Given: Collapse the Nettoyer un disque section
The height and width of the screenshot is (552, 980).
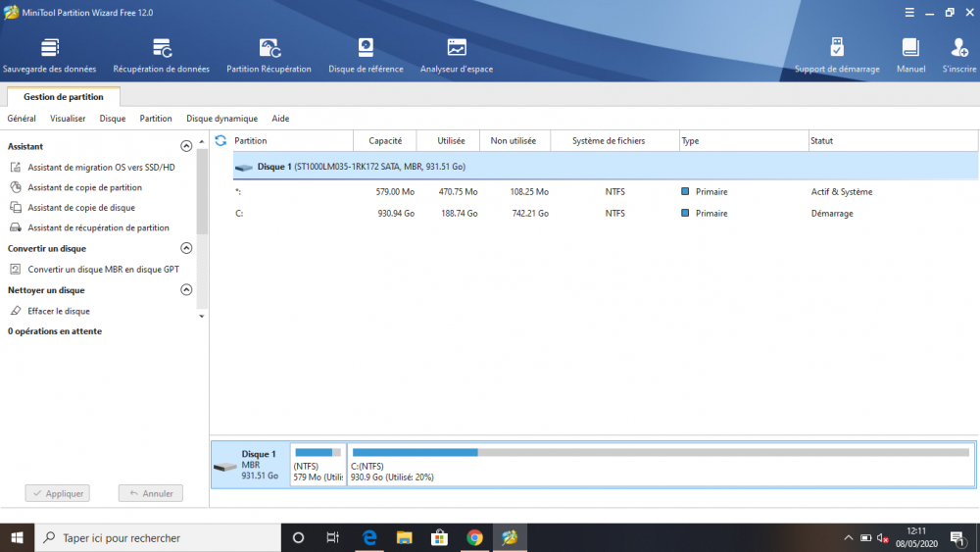Looking at the screenshot, I should tap(186, 290).
